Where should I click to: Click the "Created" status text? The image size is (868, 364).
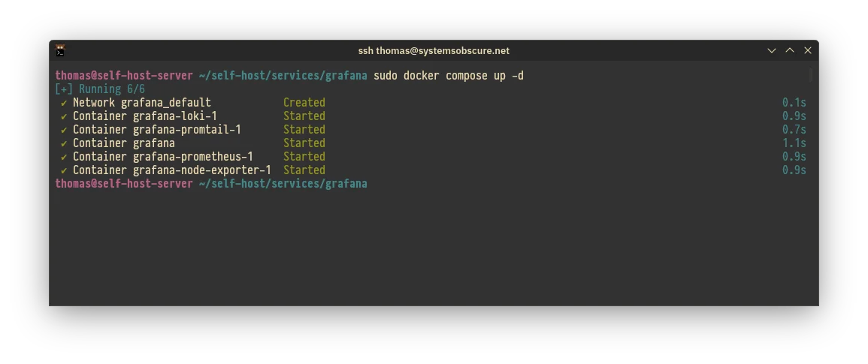(x=304, y=103)
